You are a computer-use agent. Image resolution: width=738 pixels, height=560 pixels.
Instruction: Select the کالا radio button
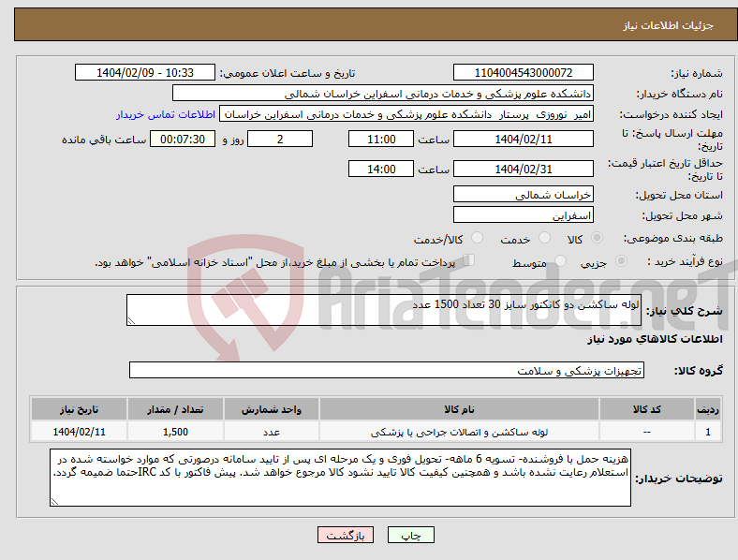[597, 238]
